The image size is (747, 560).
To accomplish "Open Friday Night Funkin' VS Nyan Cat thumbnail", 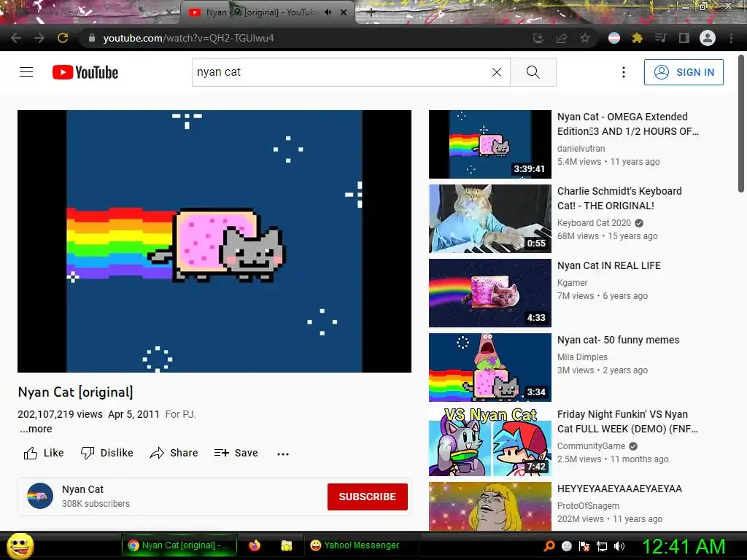I will click(x=489, y=441).
